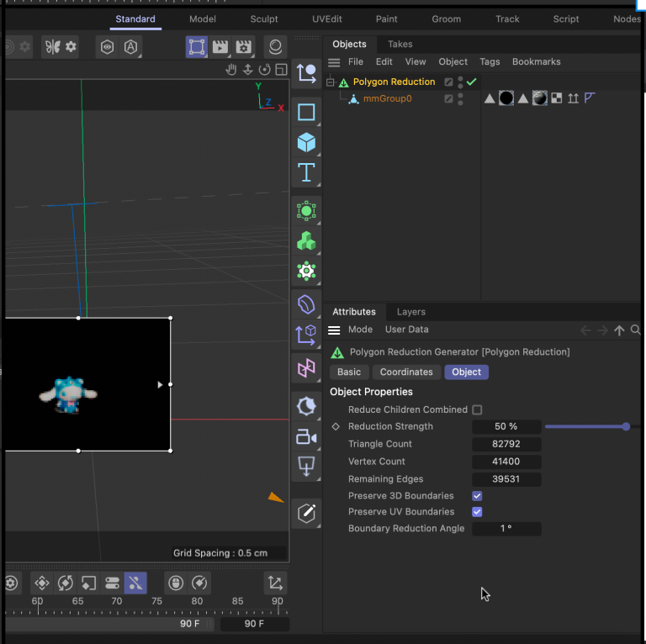646x644 pixels.
Task: Open Object Manager hamburger menu
Action: click(x=334, y=62)
